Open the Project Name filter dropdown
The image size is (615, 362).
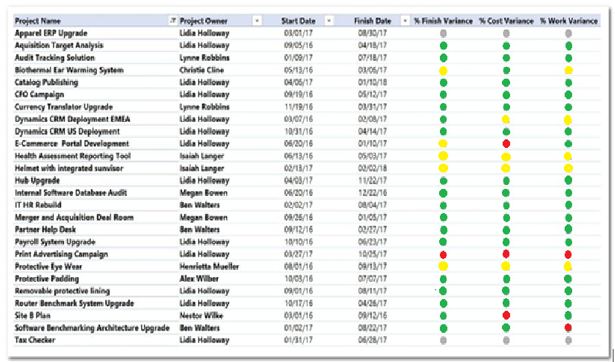pyautogui.click(x=173, y=21)
